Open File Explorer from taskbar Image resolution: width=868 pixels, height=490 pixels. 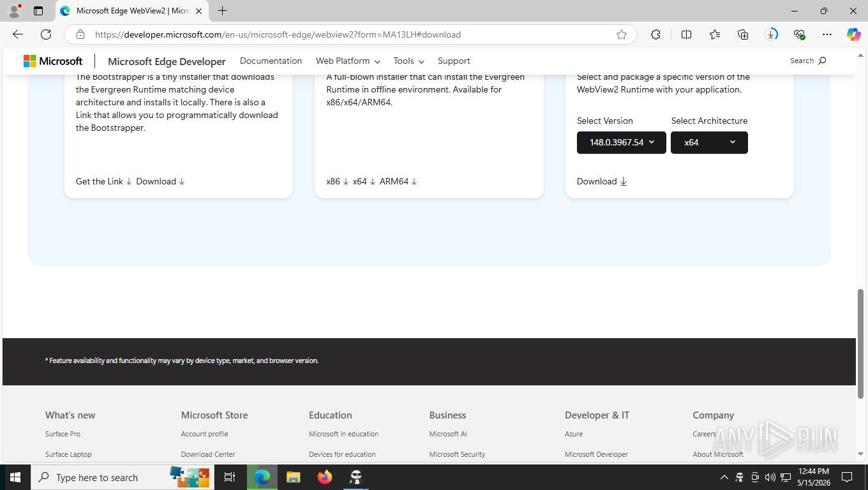(293, 477)
